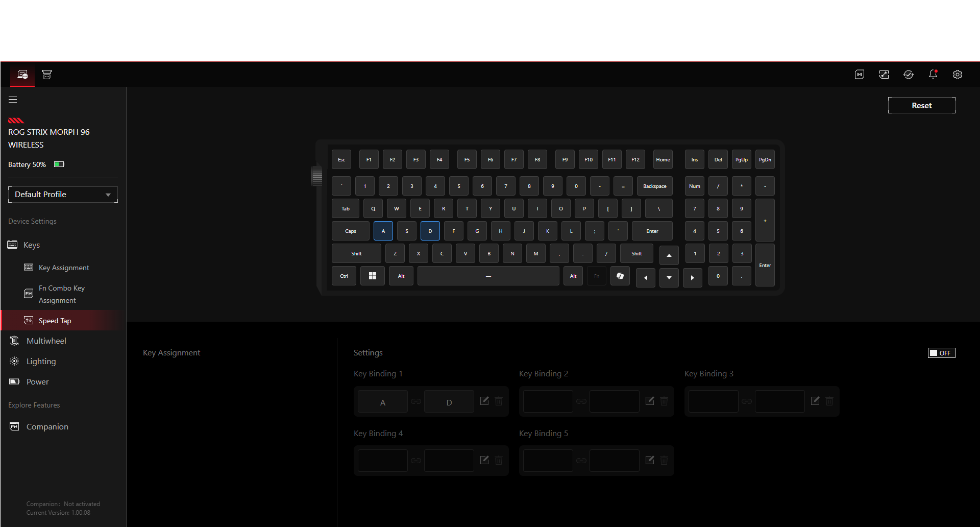Delete the A-D binding with trash icon
980x527 pixels.
499,401
